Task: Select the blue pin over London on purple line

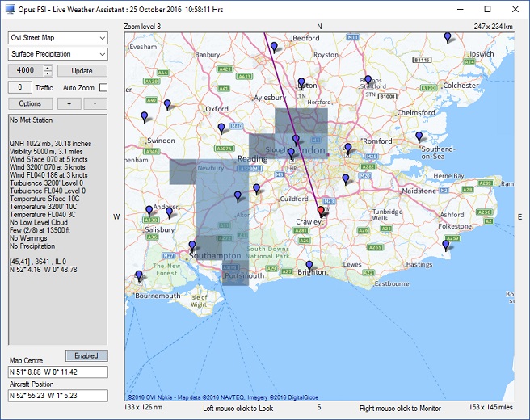Action: [296, 140]
